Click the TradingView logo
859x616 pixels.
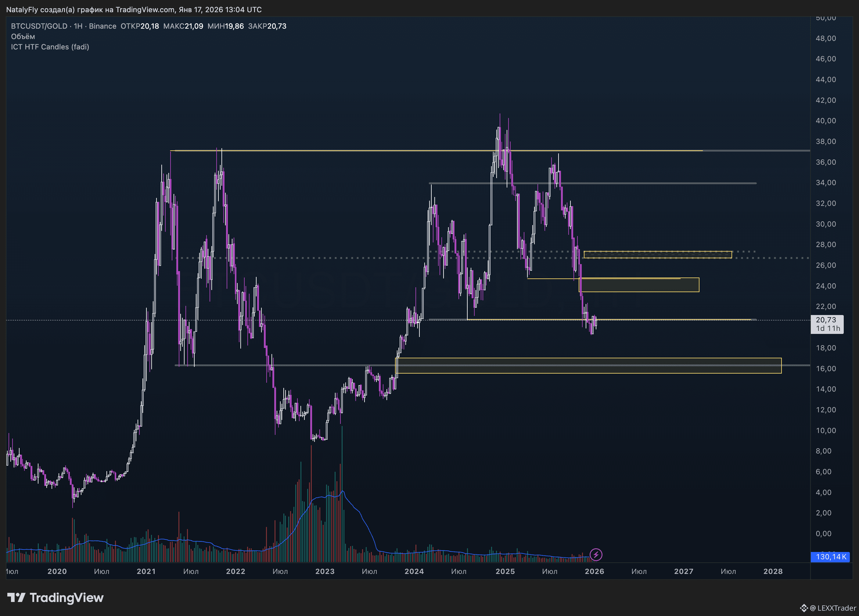[55, 598]
